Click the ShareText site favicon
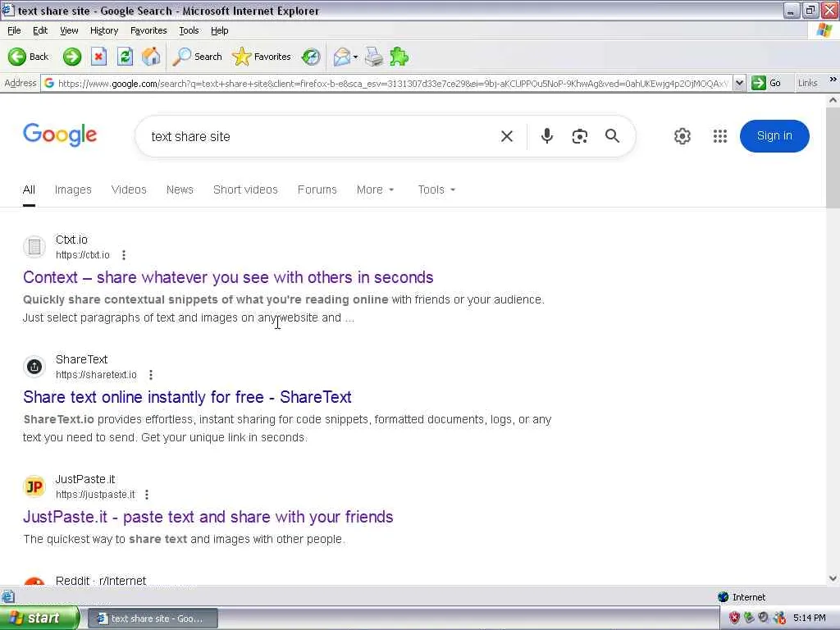The width and height of the screenshot is (840, 630). click(34, 367)
